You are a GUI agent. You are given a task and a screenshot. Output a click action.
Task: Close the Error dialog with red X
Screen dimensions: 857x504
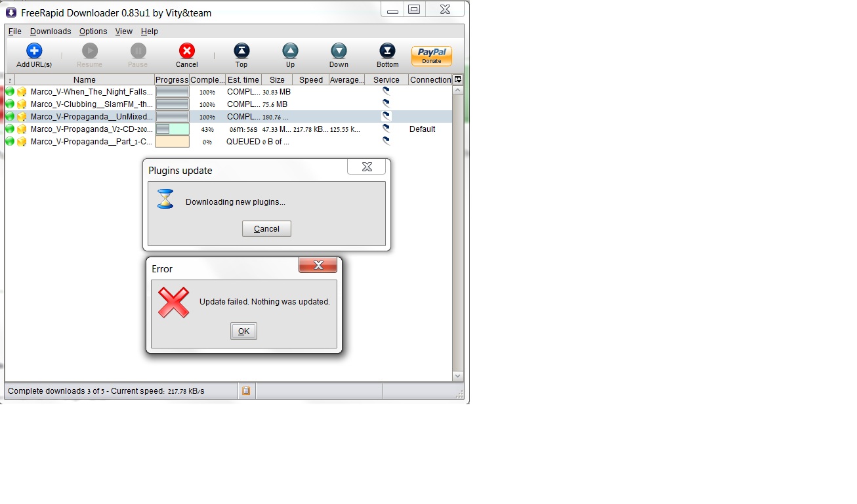[x=318, y=265]
